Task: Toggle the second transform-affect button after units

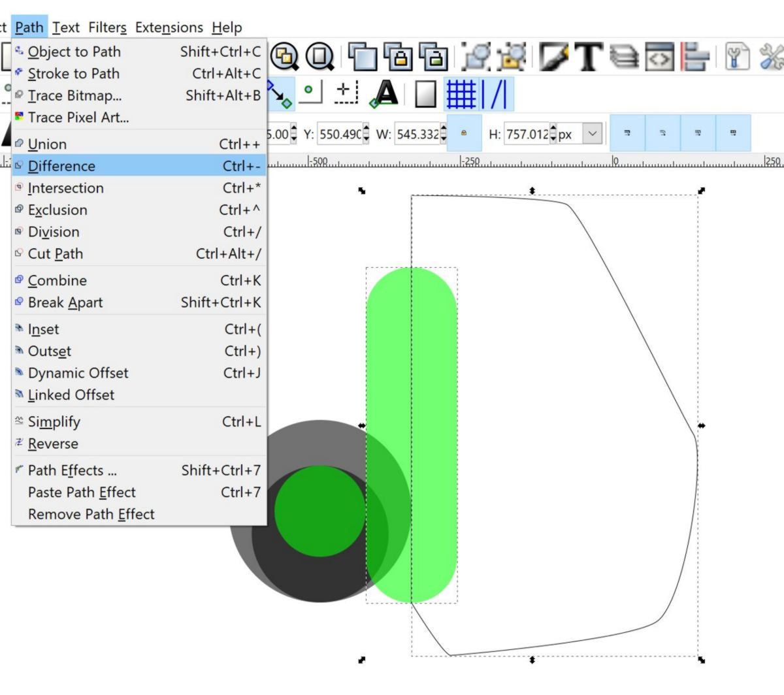Action: pos(662,133)
